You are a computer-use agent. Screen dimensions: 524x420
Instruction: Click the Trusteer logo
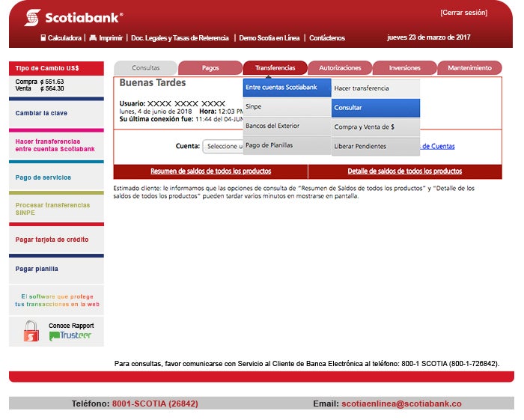[70, 336]
